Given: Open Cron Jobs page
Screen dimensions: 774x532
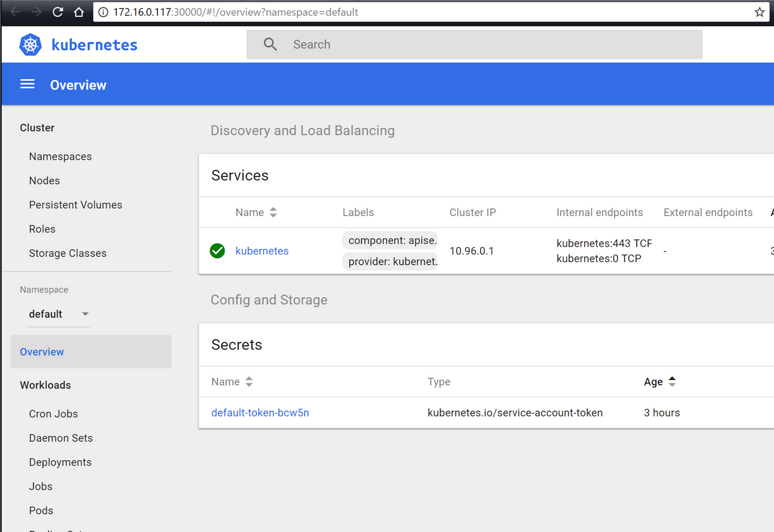Looking at the screenshot, I should coord(53,414).
